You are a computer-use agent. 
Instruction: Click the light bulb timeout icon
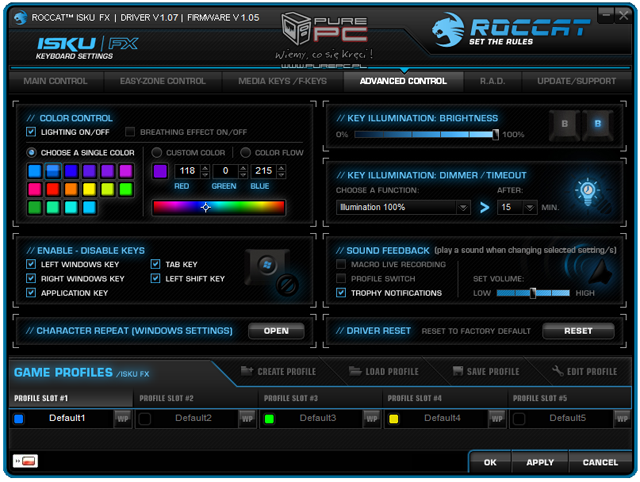(x=588, y=193)
